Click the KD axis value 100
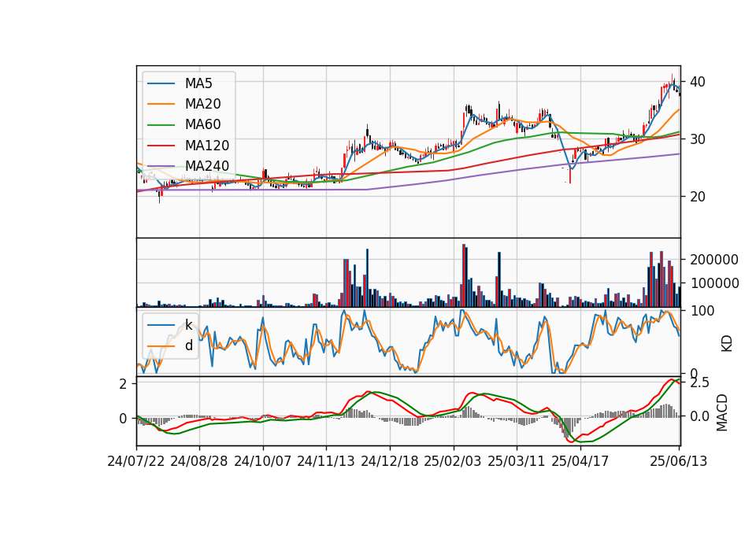The image size is (756, 543). [702, 311]
